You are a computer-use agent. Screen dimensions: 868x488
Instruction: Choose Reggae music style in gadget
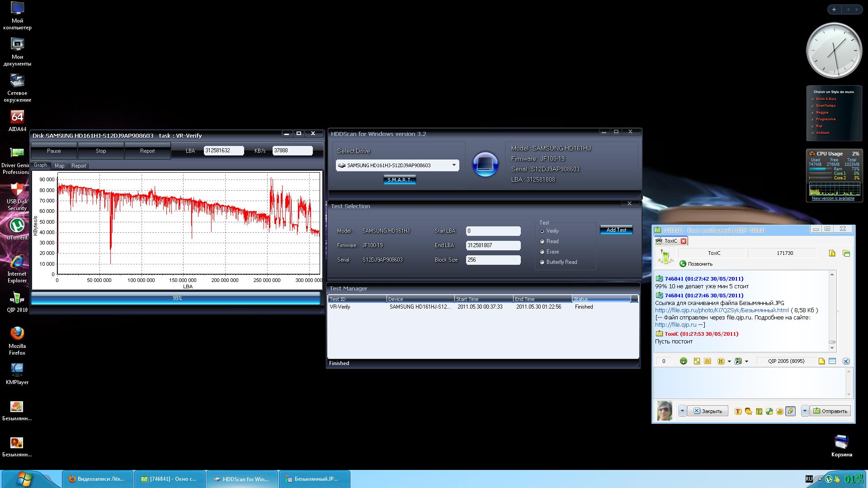(822, 113)
